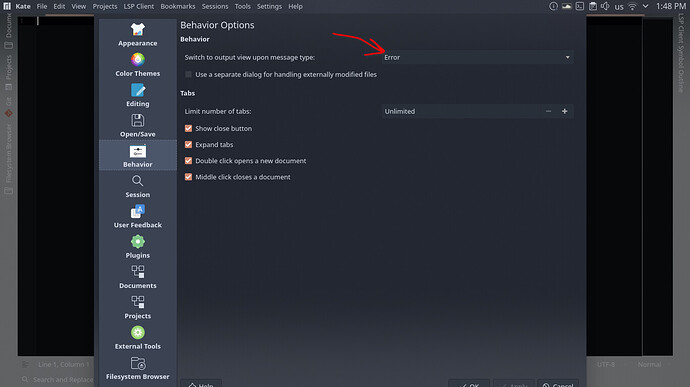Open the terminal tray icon

[580, 6]
